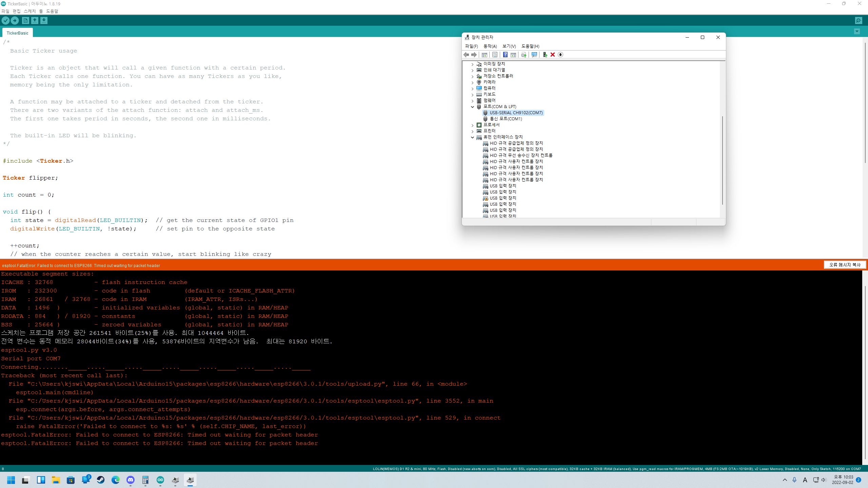868x488 pixels.
Task: Click the 오류 메시지 복사 button
Action: (845, 265)
